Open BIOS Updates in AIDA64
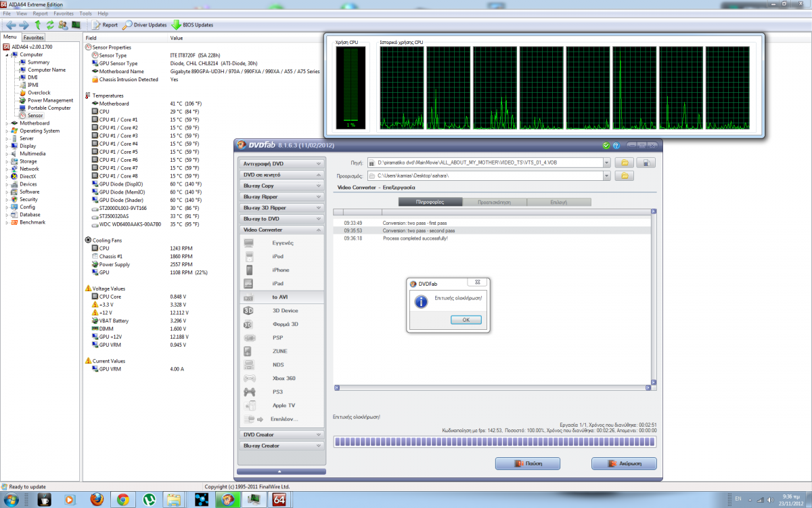Viewport: 812px width, 508px height. pyautogui.click(x=192, y=25)
